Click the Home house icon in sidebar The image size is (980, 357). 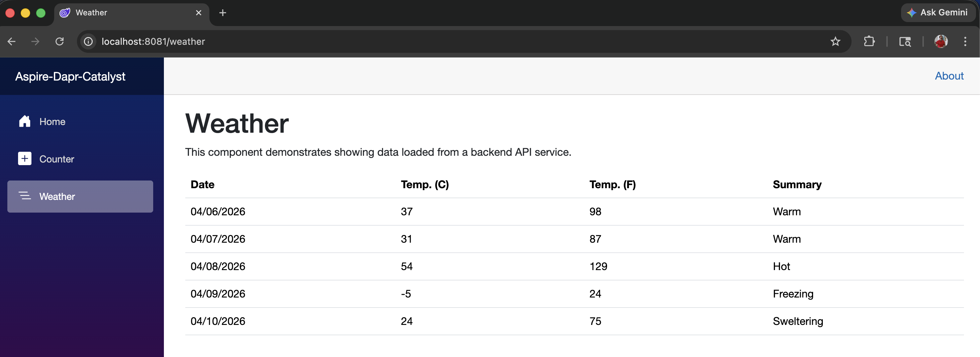[x=25, y=121]
